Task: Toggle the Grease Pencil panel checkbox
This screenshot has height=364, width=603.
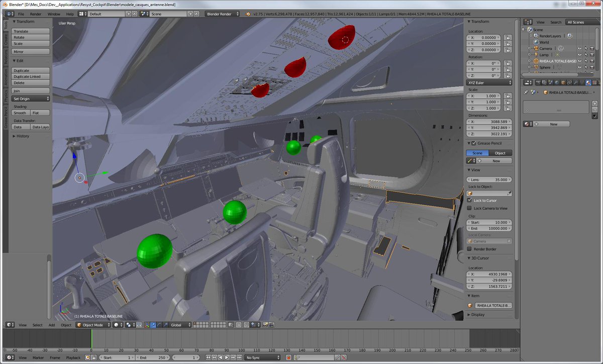Action: point(474,143)
